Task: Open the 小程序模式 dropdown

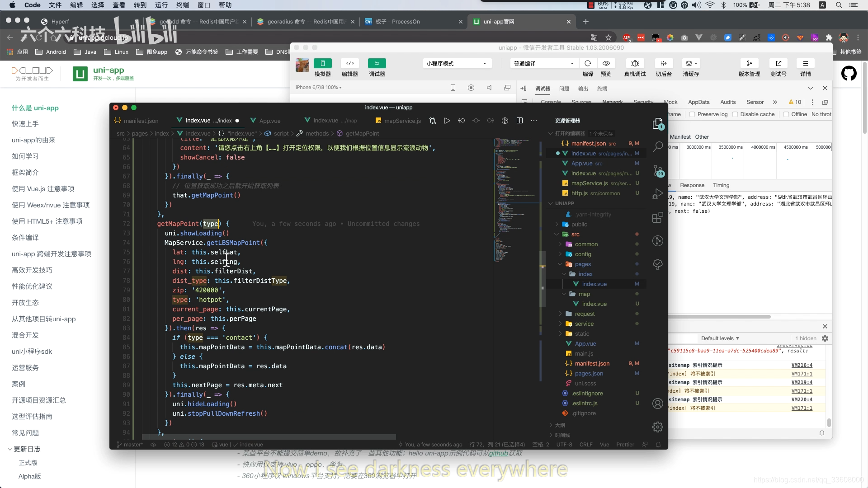Action: click(457, 63)
